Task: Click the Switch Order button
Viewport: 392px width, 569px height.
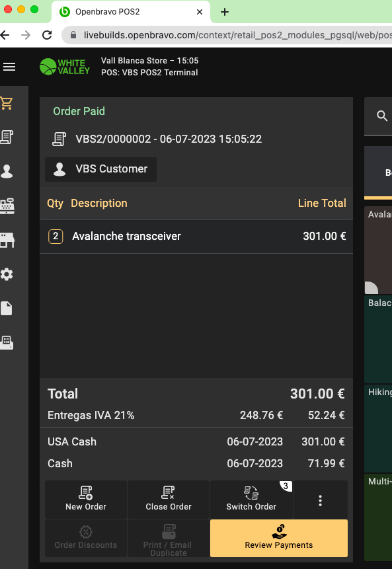Action: coord(251,500)
